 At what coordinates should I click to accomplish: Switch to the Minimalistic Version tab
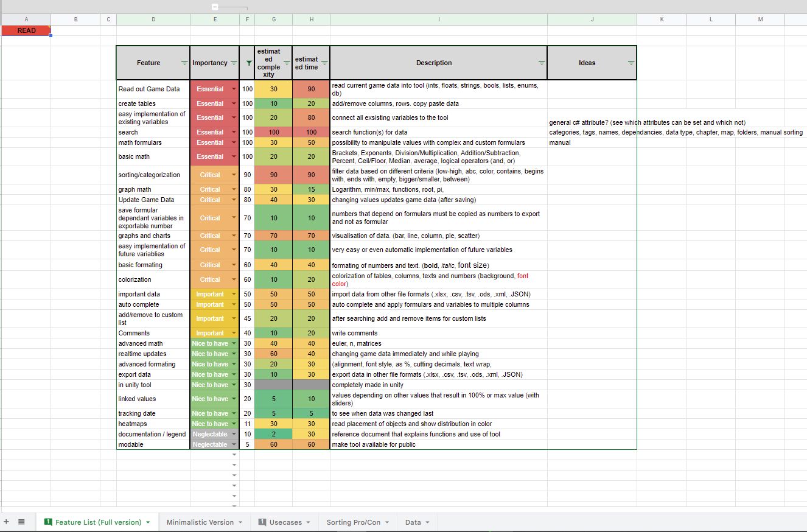click(200, 522)
